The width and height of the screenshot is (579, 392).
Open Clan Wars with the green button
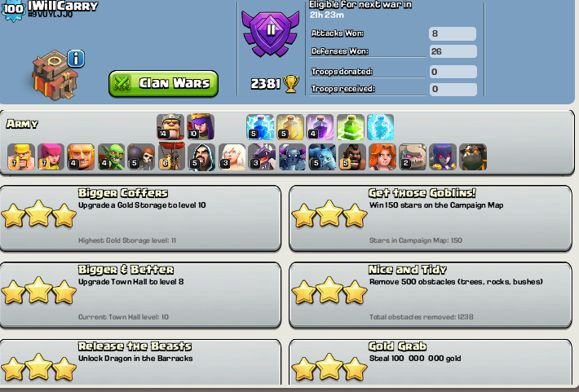coord(164,84)
